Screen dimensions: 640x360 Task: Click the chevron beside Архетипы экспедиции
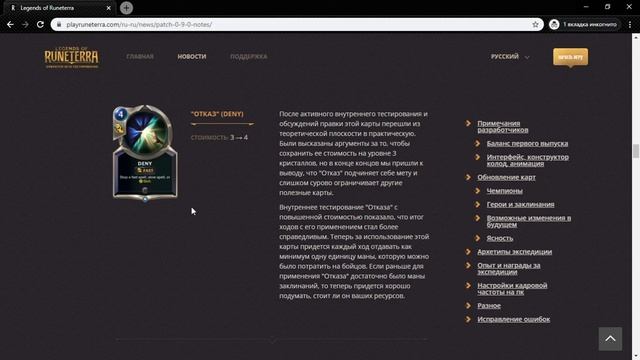click(x=468, y=251)
